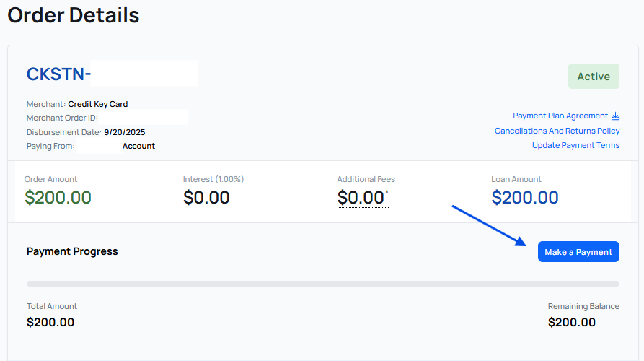
Task: Click the Total Amount $200.00 value
Action: coord(50,322)
